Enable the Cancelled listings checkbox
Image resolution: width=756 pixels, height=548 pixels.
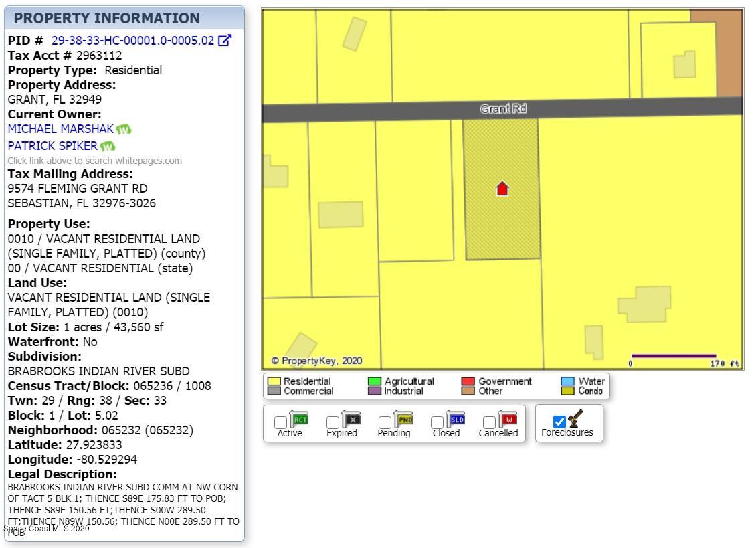489,422
